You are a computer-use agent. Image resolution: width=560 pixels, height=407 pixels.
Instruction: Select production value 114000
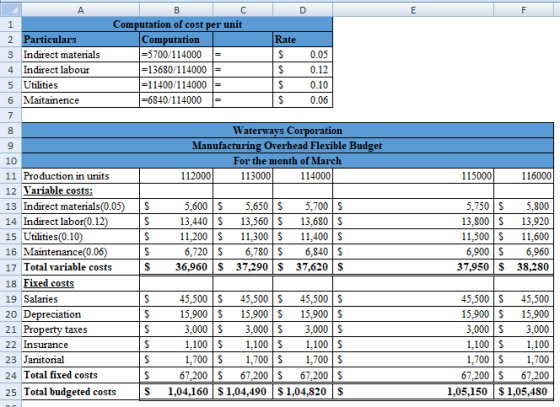tap(302, 176)
